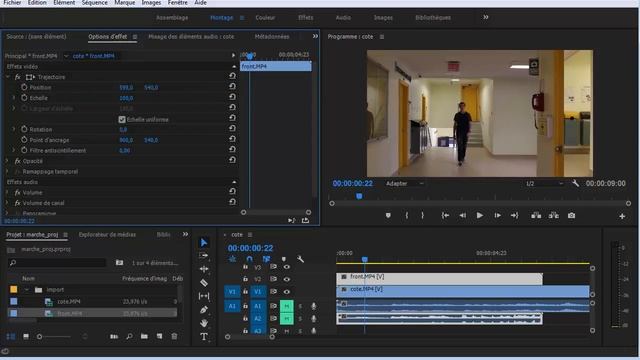Click export frame icon in Effect Controls footer
The height and width of the screenshot is (360, 640).
coord(305,220)
